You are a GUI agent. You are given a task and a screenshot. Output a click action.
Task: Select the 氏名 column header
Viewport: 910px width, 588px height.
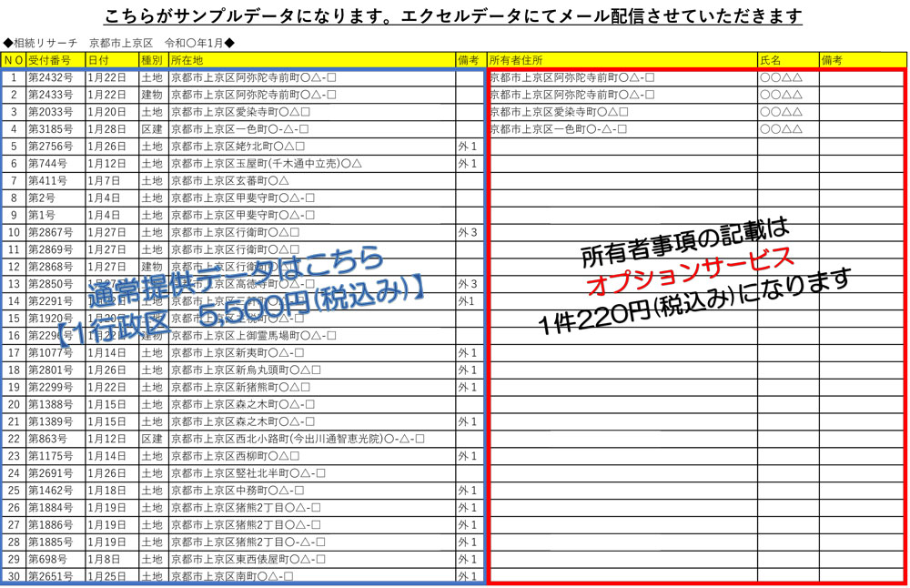coord(787,60)
